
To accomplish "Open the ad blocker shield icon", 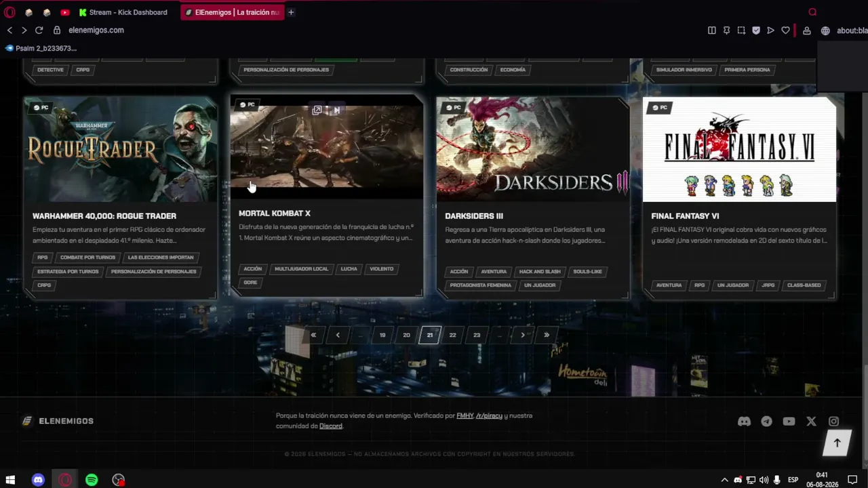I will (x=756, y=30).
